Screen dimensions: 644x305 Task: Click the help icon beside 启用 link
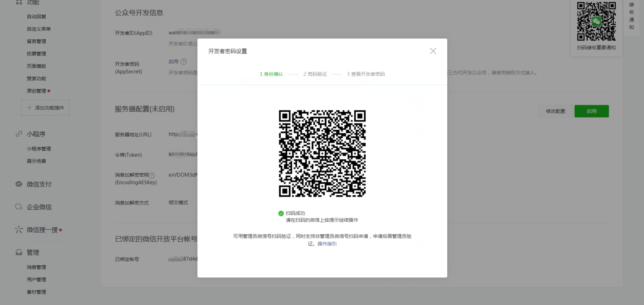click(184, 62)
